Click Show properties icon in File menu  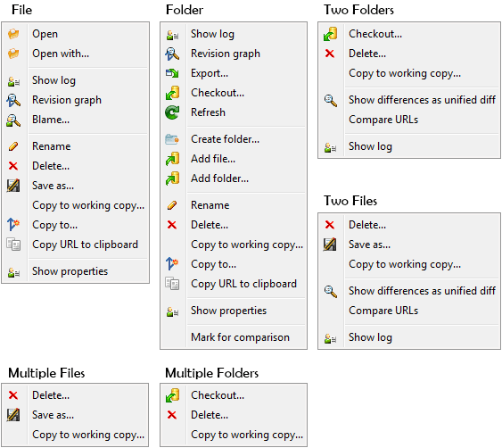pyautogui.click(x=13, y=273)
